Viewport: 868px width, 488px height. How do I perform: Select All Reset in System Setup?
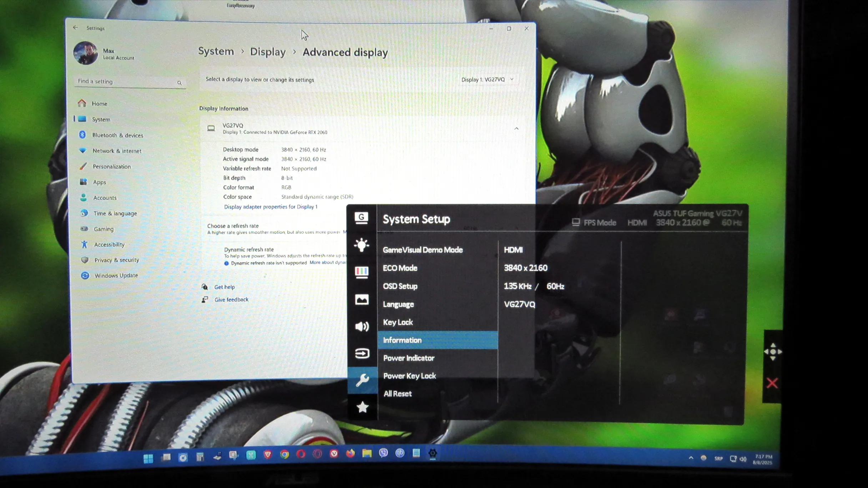[x=398, y=394]
